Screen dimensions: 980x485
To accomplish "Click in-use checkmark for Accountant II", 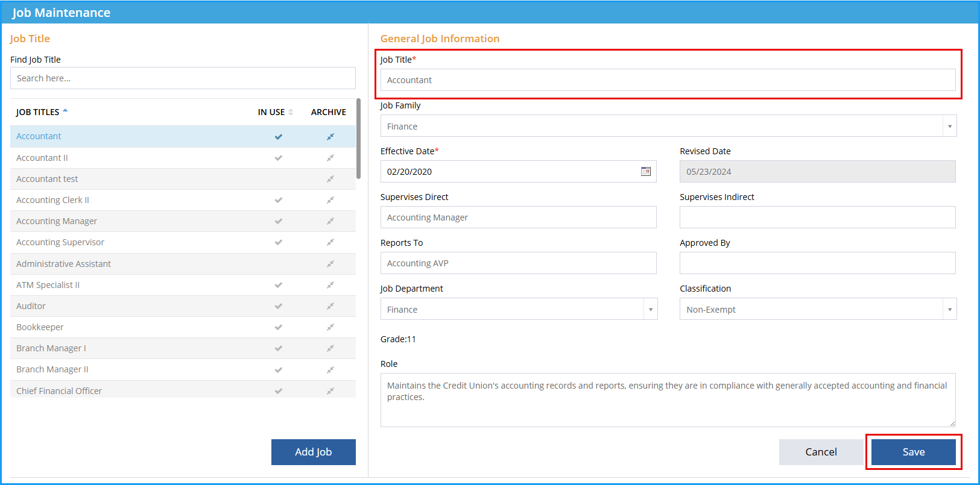I will (x=279, y=158).
